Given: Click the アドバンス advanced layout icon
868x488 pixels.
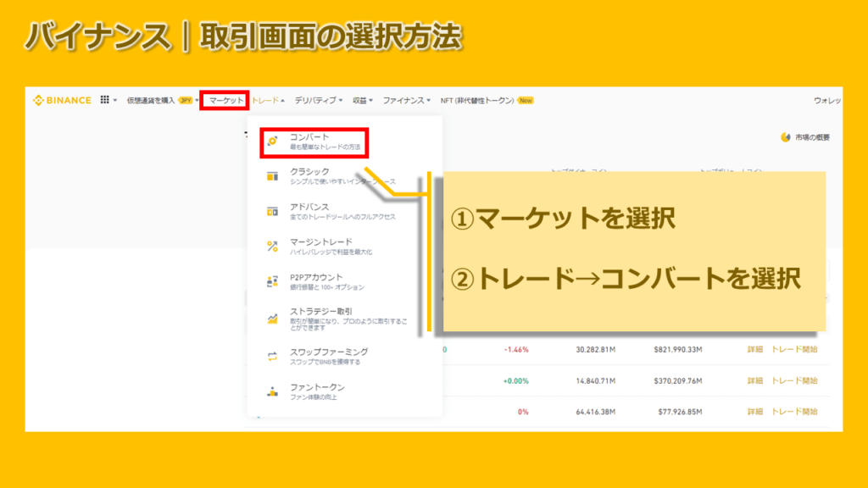Looking at the screenshot, I should [272, 211].
